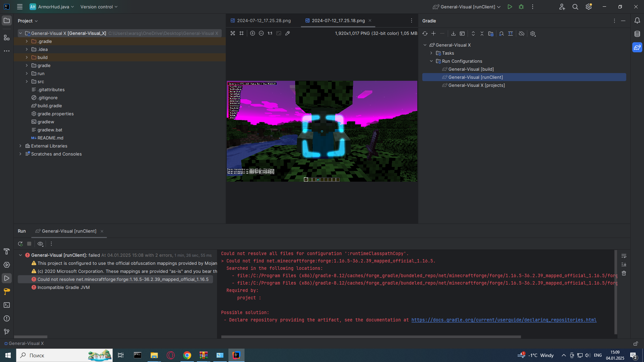The width and height of the screenshot is (644, 362).
Task: Expand External Libraries node
Action: 20,146
